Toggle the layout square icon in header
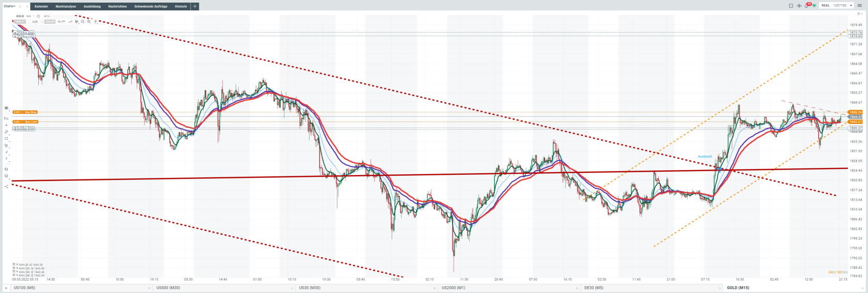The width and height of the screenshot is (868, 293). tap(791, 6)
